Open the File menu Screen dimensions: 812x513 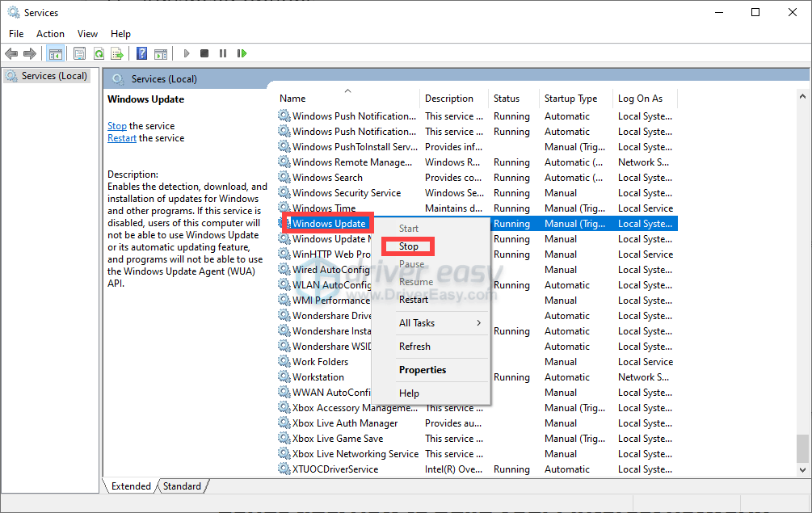(x=16, y=34)
